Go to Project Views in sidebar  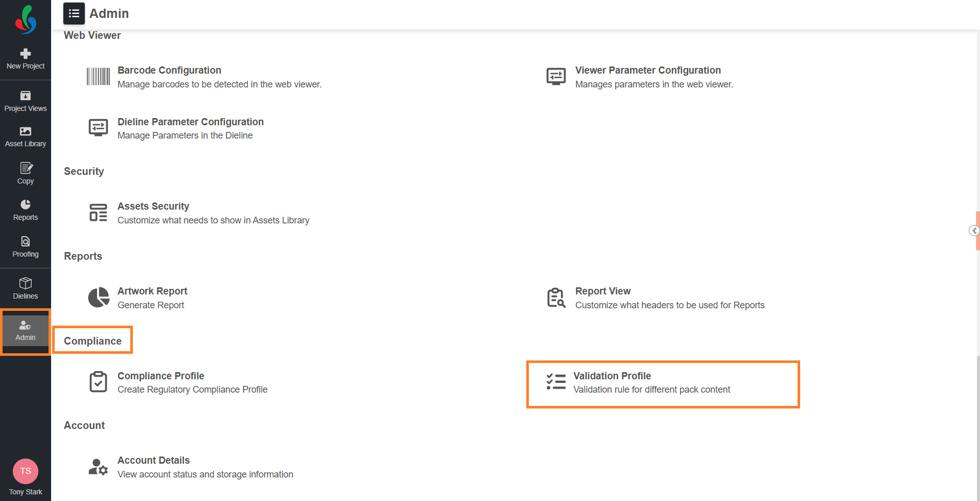[26, 101]
